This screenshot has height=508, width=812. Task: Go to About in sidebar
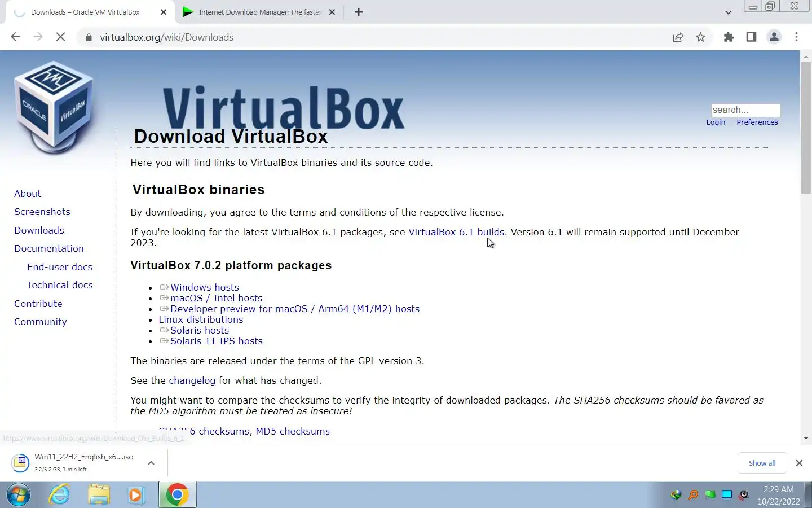coord(28,194)
